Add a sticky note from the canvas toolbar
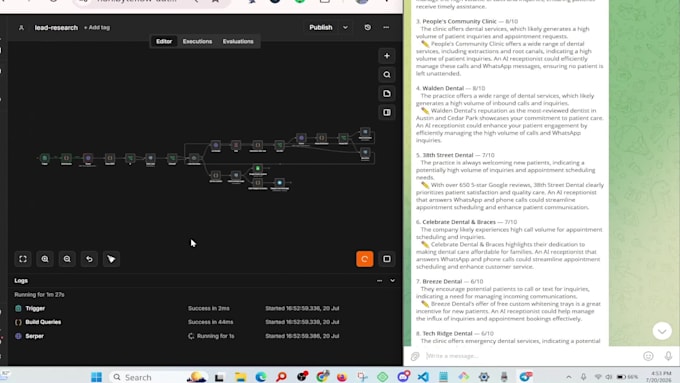680x383 pixels. coord(387,94)
